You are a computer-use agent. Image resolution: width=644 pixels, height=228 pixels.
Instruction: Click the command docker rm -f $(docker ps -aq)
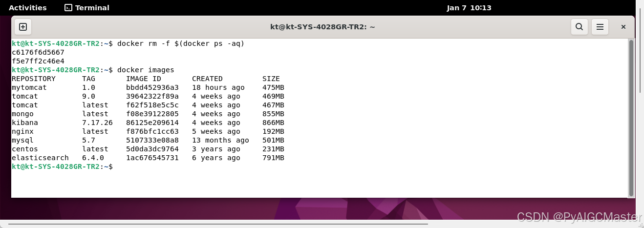point(181,43)
